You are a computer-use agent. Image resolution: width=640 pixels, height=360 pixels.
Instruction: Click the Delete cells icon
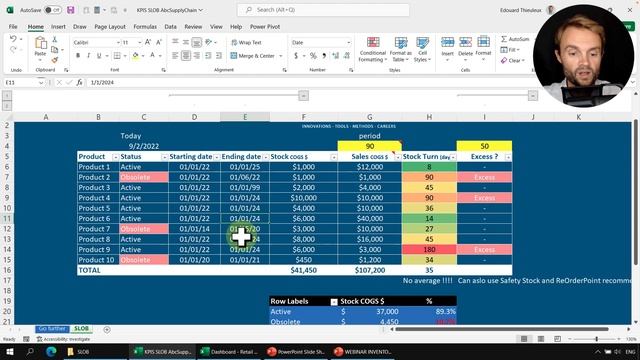coord(465,42)
